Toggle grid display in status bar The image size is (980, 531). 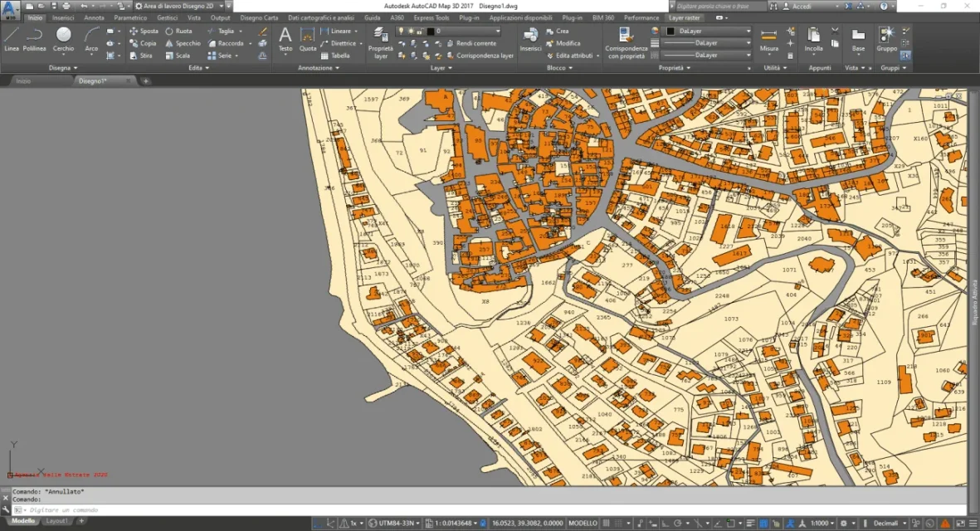point(607,524)
